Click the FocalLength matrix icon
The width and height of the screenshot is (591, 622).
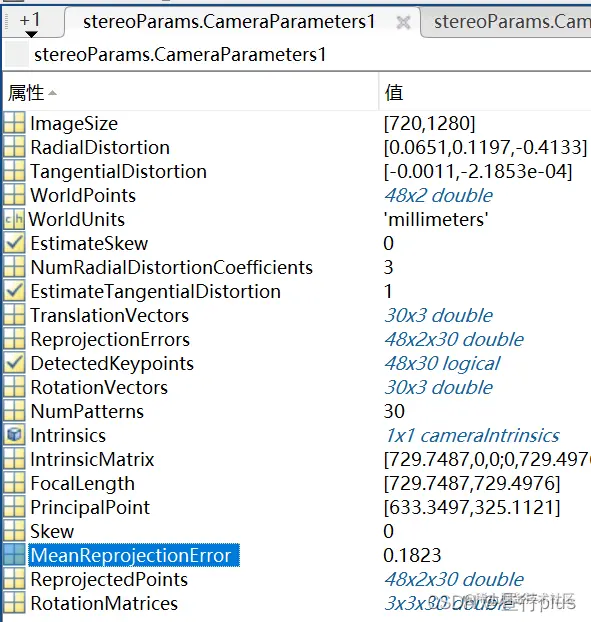point(14,483)
